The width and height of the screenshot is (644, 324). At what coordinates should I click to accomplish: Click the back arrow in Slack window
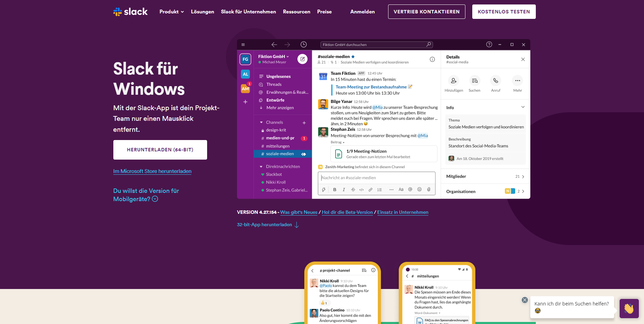274,45
